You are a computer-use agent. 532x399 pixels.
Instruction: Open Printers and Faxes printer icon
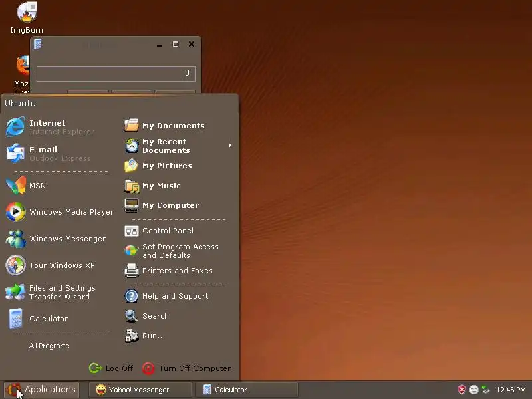131,271
